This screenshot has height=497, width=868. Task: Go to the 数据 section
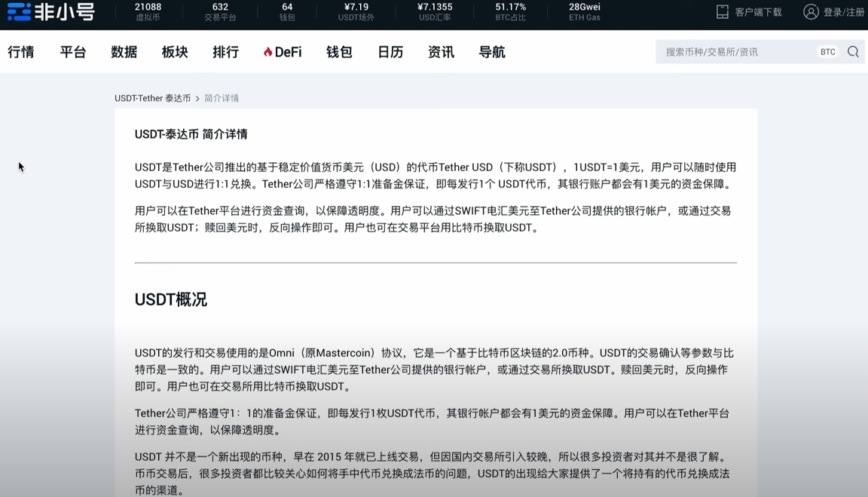click(x=124, y=52)
